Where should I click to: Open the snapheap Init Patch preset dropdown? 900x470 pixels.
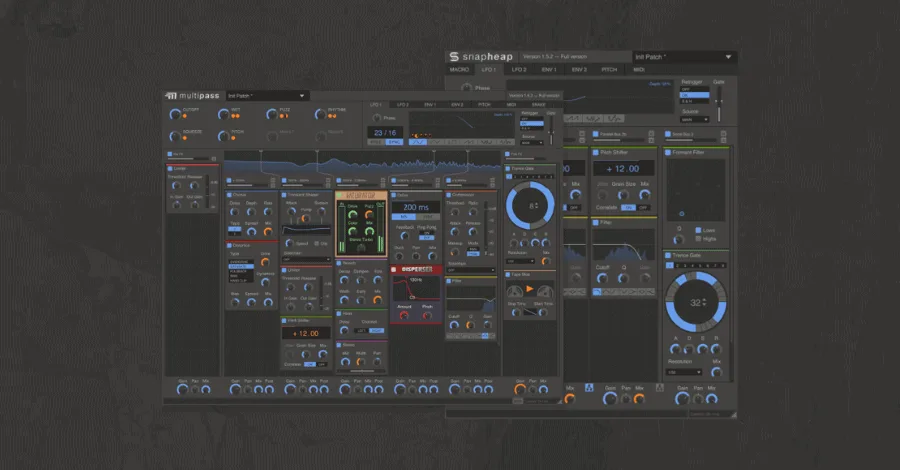pos(684,57)
